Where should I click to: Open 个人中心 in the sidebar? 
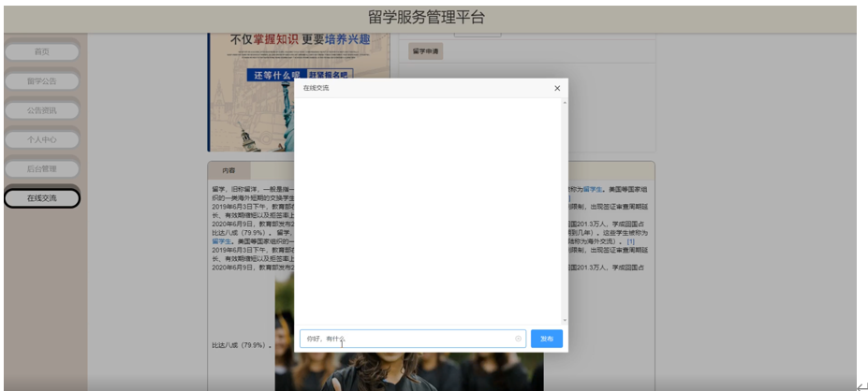click(x=42, y=139)
